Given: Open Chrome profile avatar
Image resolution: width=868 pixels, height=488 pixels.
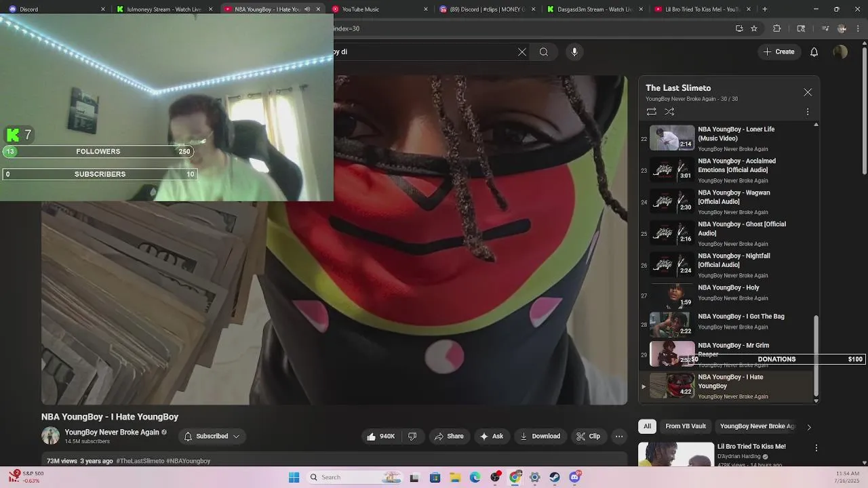Looking at the screenshot, I should (842, 28).
